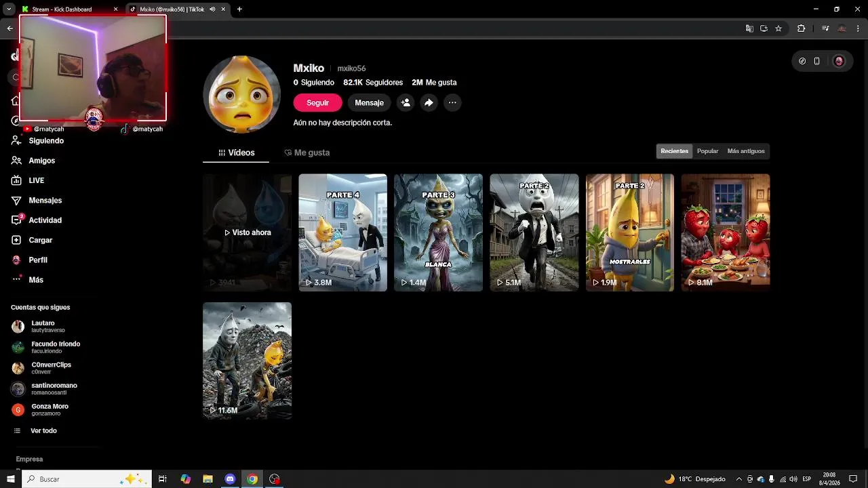Click the add-user icon next to Mensaje
The height and width of the screenshot is (488, 868).
pyautogui.click(x=406, y=102)
